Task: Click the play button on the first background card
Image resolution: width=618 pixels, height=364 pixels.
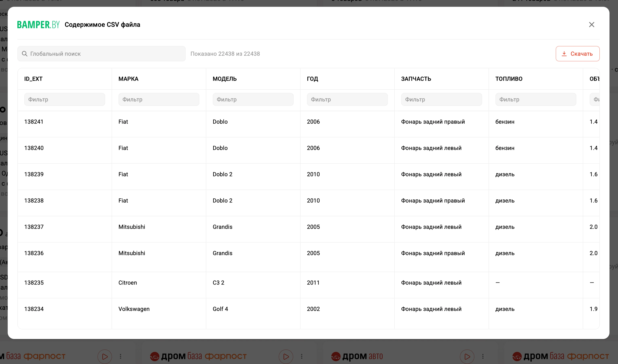Action: pos(105,356)
